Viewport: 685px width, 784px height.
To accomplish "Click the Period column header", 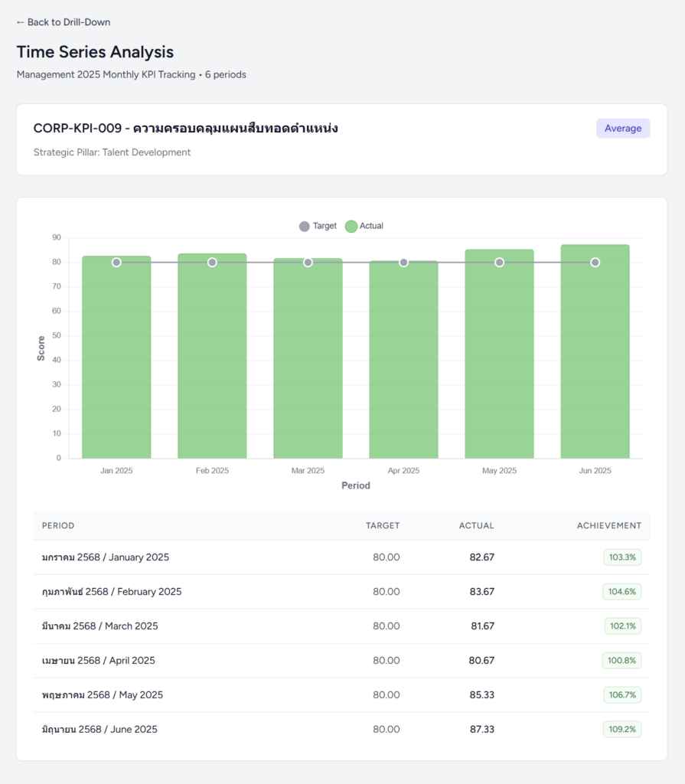I will [x=58, y=526].
